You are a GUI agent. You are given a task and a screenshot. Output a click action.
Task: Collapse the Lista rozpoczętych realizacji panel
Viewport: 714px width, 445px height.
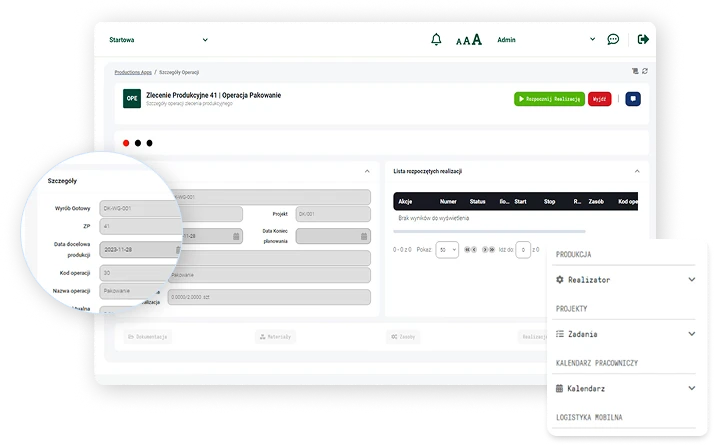click(637, 171)
